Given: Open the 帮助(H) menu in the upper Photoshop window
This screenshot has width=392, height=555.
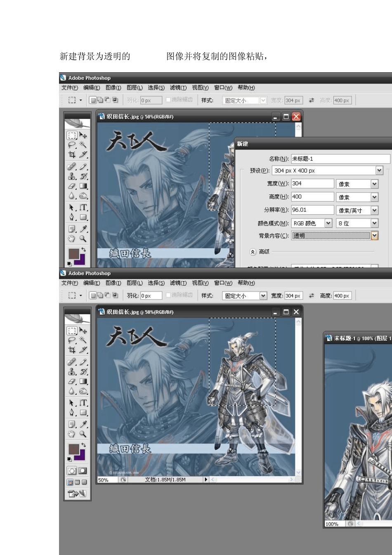Looking at the screenshot, I should 246,88.
